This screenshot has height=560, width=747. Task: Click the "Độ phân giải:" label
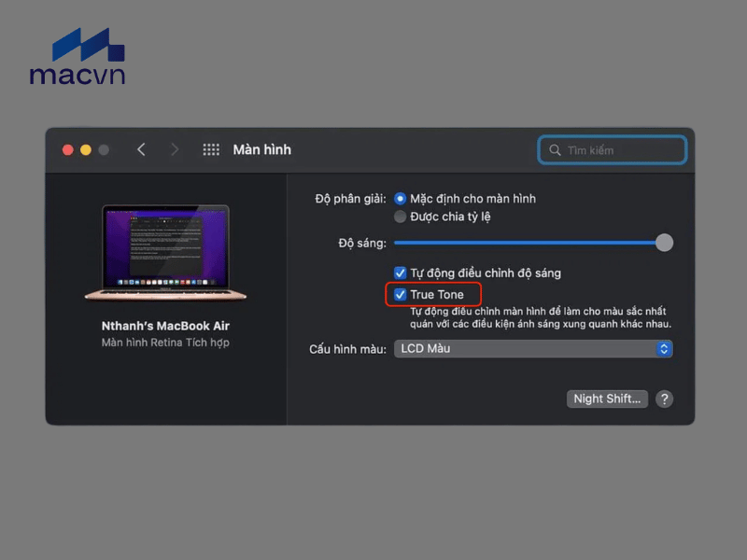point(351,199)
